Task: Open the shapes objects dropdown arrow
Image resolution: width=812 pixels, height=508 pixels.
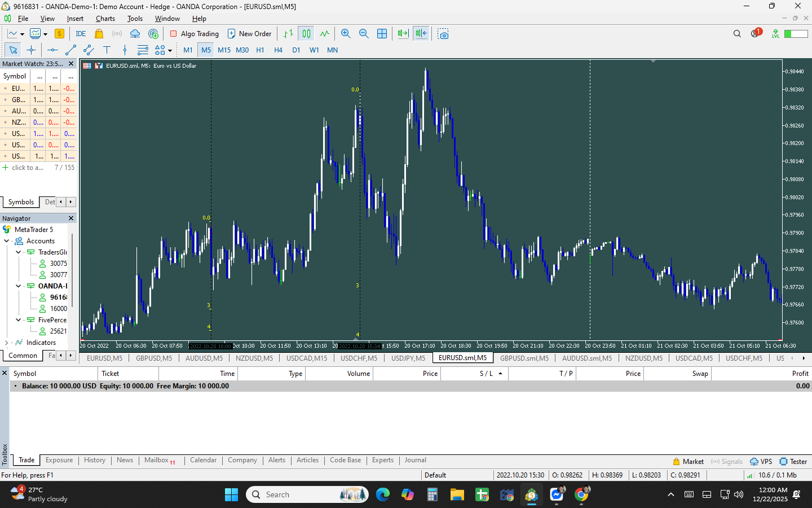Action: coord(170,51)
